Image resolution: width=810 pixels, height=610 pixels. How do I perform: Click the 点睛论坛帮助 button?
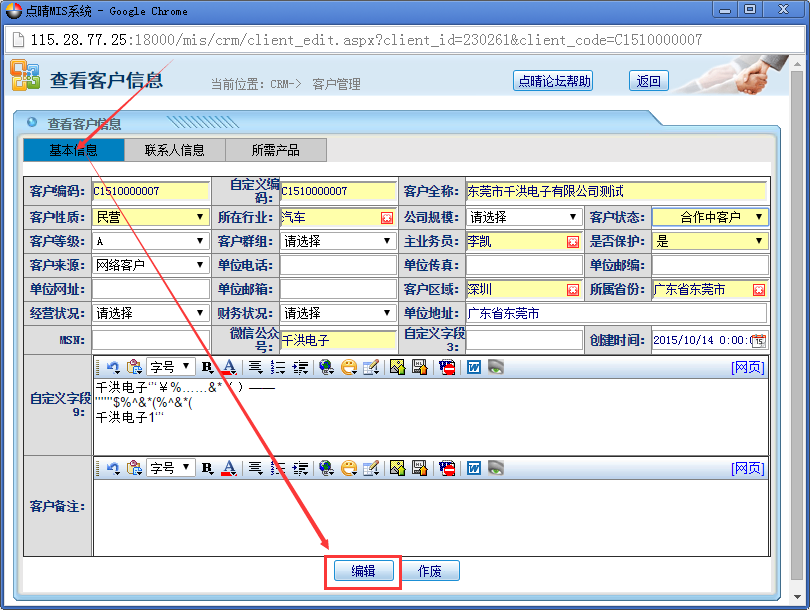coord(554,81)
